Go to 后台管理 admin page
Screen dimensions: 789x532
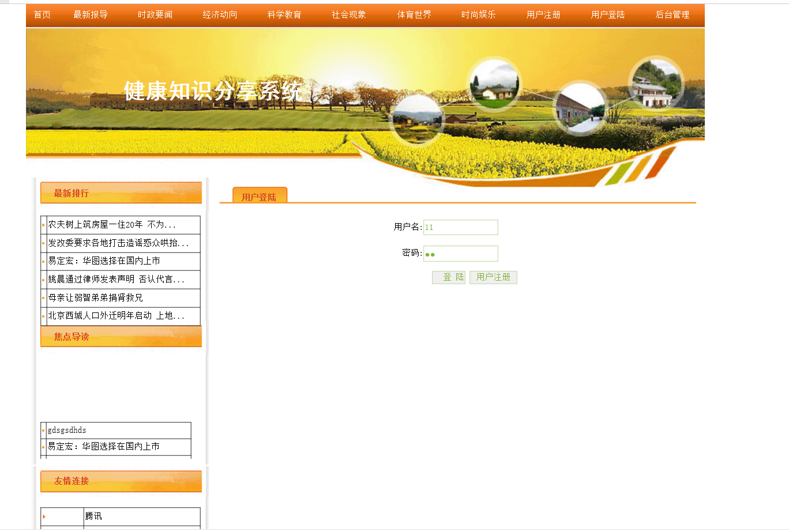pos(672,14)
